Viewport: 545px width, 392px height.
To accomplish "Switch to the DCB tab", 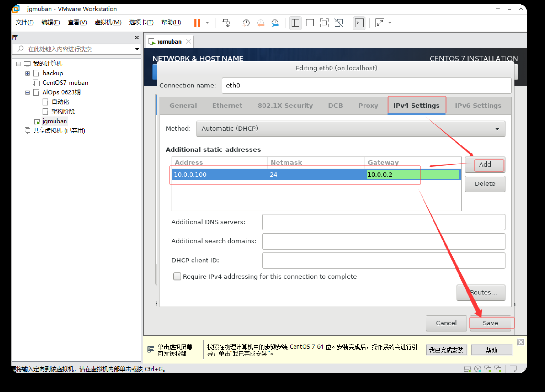I will (335, 105).
